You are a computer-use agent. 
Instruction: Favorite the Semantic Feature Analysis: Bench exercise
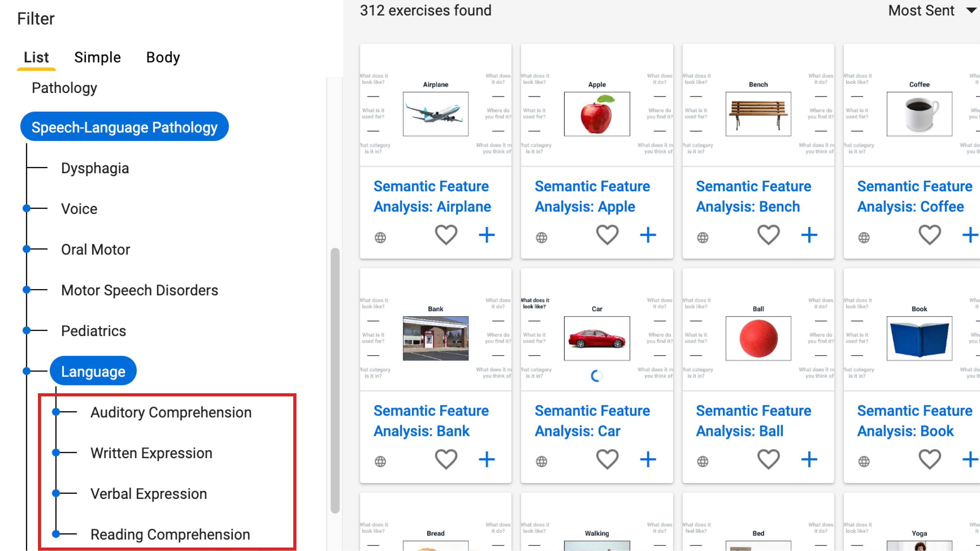point(769,235)
